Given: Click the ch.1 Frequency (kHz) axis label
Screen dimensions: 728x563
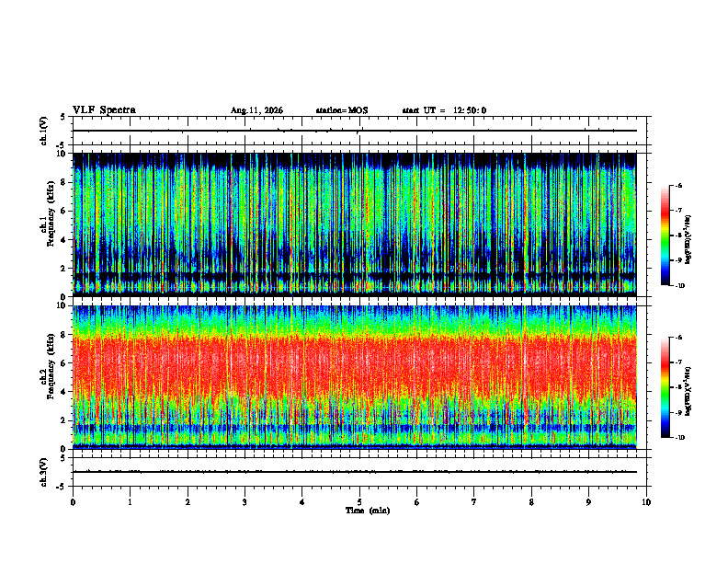Looking at the screenshot, I should pos(50,224).
